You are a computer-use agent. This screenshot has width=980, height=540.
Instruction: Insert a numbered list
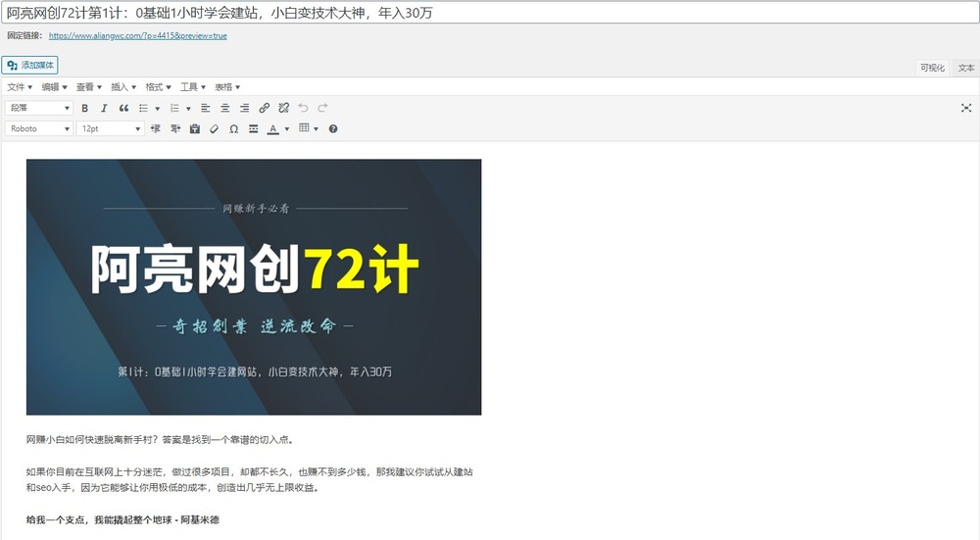click(174, 108)
